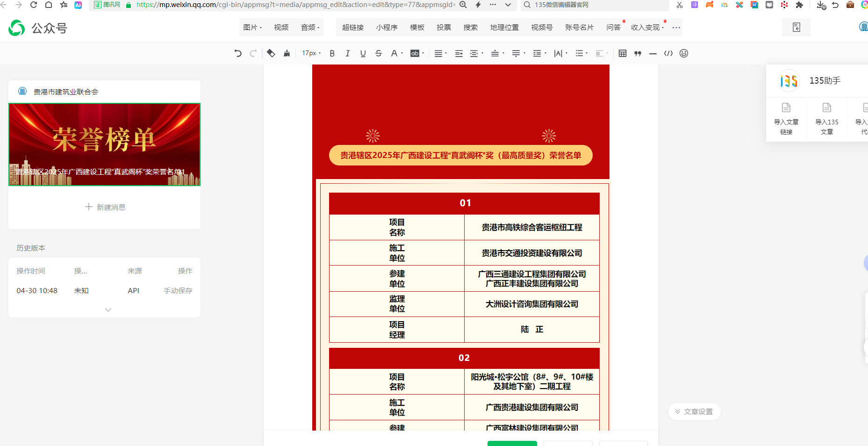The height and width of the screenshot is (446, 868).
Task: Toggle italic formatting
Action: 347,53
